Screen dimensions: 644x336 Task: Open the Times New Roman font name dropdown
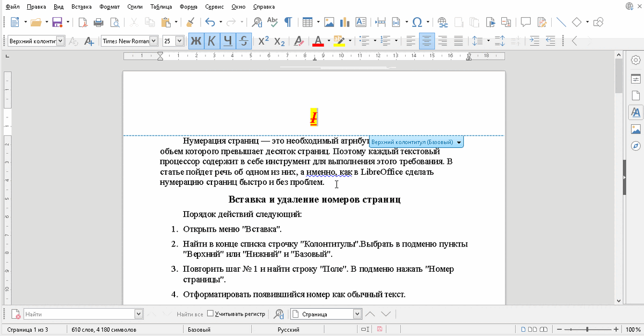[154, 41]
